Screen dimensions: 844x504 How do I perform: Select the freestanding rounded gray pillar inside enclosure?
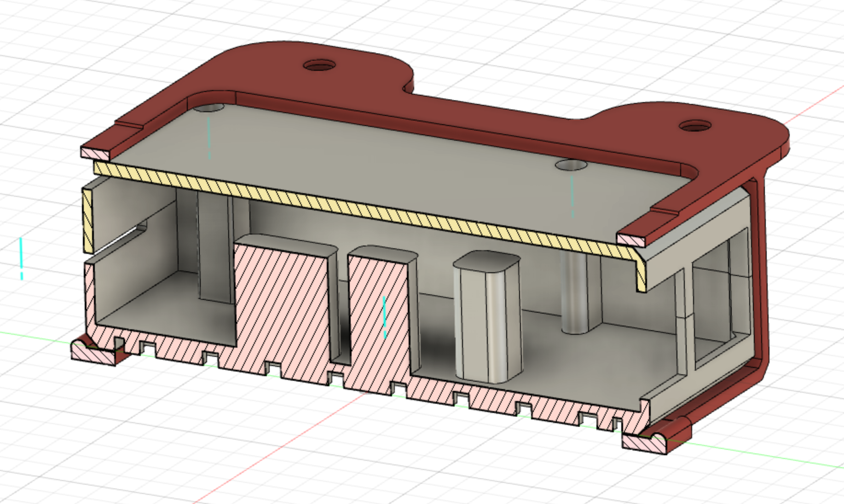tap(489, 316)
